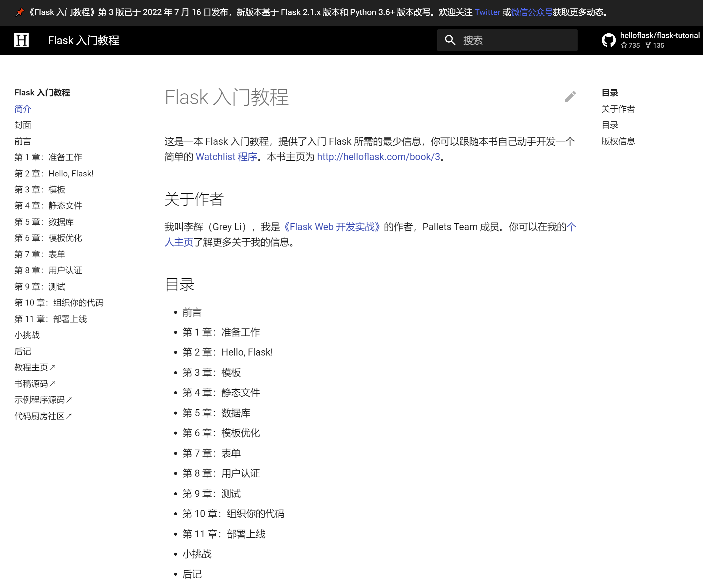Image resolution: width=703 pixels, height=588 pixels.
Task: Click the GitHub octocat icon
Action: click(608, 40)
